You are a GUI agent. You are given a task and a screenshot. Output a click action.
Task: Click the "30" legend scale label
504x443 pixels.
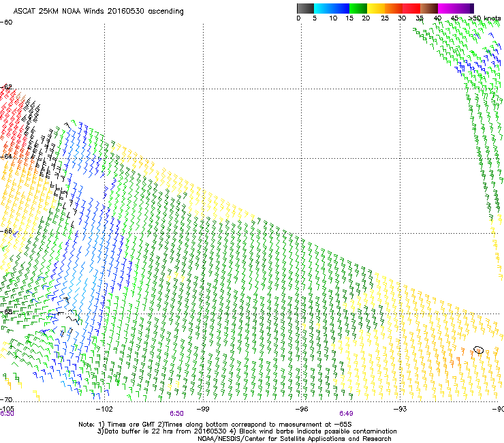pyautogui.click(x=402, y=18)
